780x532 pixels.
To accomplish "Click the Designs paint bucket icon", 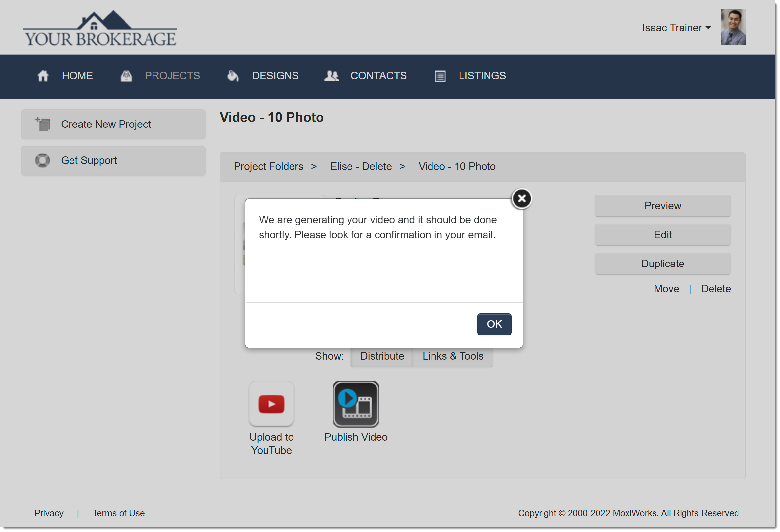I will pos(233,76).
